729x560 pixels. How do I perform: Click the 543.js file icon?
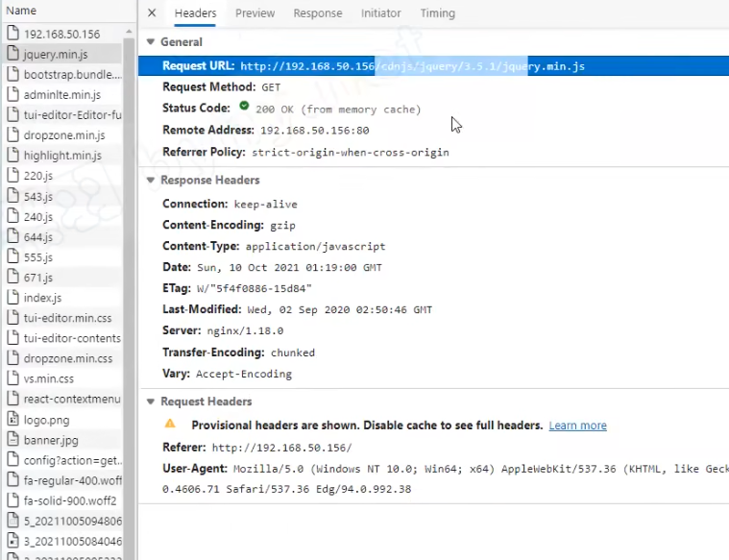tap(13, 196)
